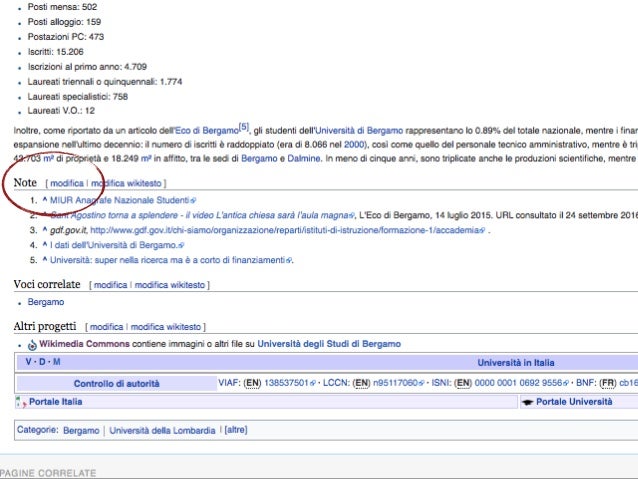Click the Portale Italia flag icon
Image resolution: width=638 pixels, height=479 pixels.
click(x=21, y=402)
